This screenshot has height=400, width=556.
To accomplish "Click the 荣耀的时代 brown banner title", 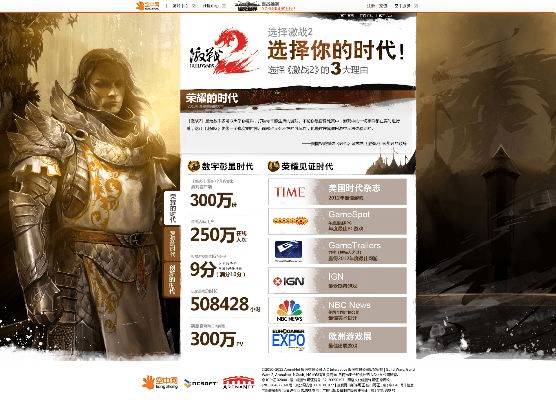I will 211,98.
